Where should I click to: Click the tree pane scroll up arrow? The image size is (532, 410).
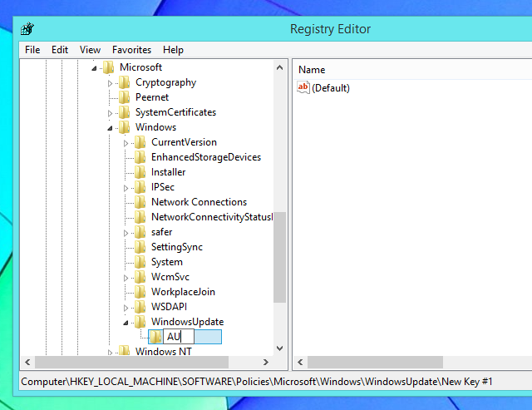(279, 67)
